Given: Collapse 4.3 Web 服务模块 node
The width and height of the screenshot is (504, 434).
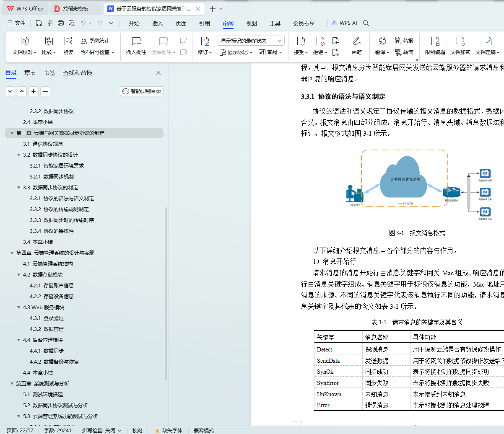Looking at the screenshot, I should coord(19,307).
